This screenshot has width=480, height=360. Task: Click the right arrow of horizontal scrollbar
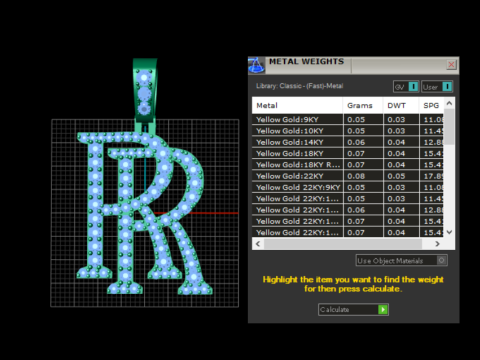437,244
